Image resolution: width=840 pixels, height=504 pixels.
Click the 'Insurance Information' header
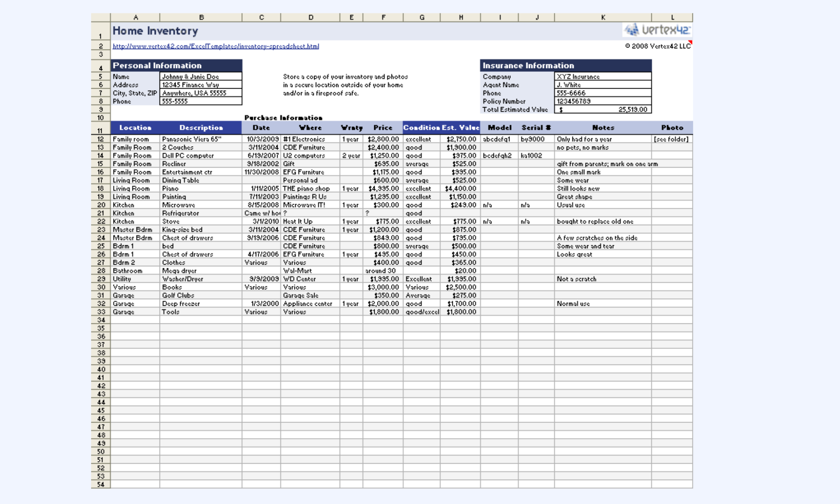(x=566, y=66)
